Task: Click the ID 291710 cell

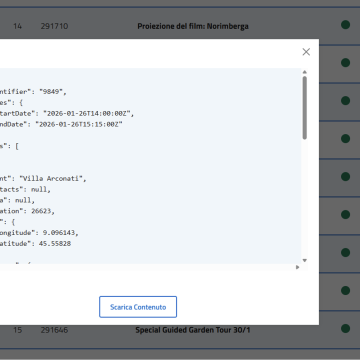Action: point(54,26)
